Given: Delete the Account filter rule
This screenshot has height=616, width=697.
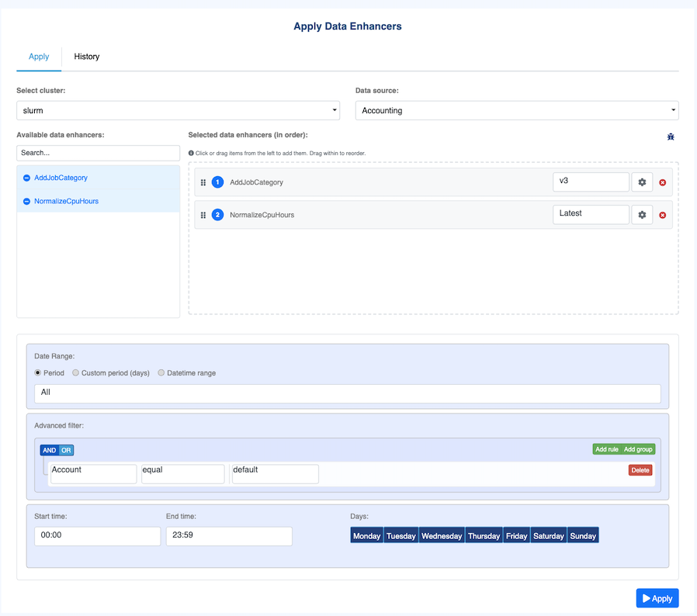Looking at the screenshot, I should click(640, 470).
